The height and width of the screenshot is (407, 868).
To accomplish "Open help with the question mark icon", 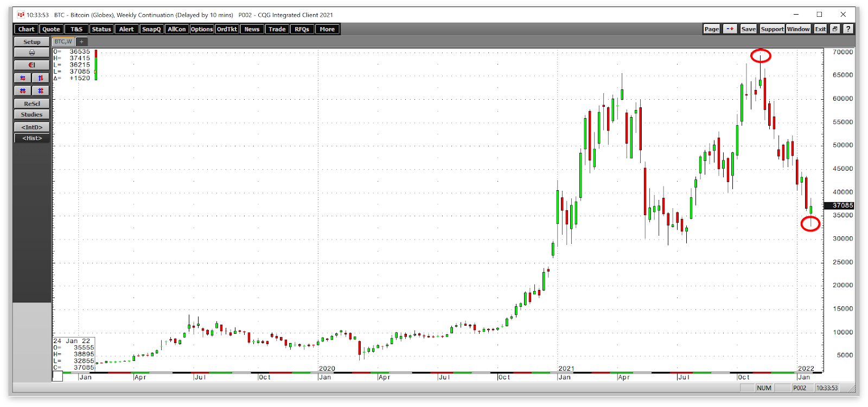I will point(848,29).
